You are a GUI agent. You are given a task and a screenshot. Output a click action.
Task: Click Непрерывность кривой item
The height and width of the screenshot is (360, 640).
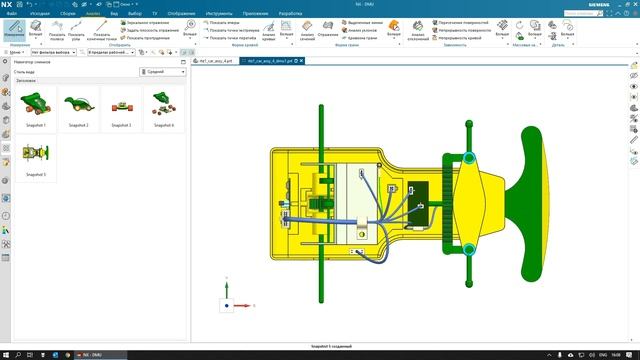coord(457,38)
